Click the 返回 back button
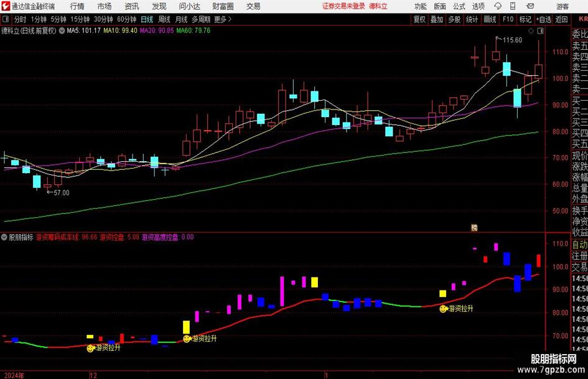588x379 pixels. [562, 19]
